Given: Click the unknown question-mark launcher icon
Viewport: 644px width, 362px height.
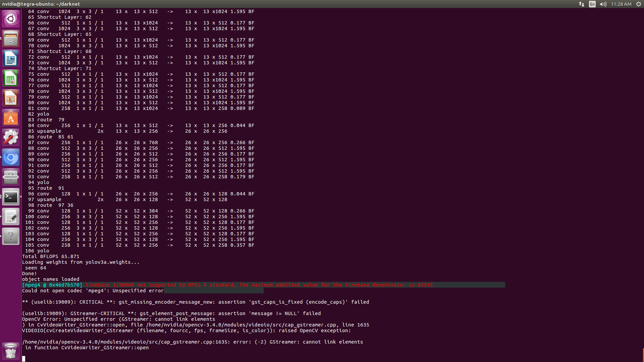Looking at the screenshot, I should click(11, 237).
